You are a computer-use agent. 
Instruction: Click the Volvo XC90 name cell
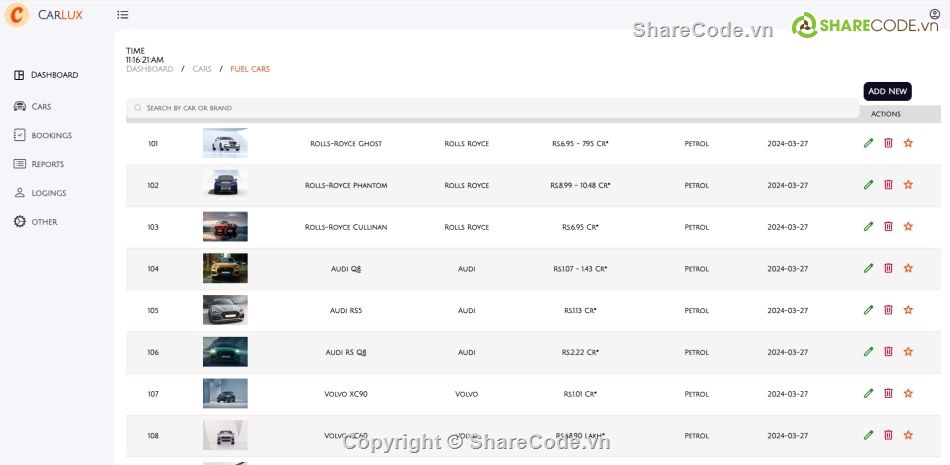(346, 394)
